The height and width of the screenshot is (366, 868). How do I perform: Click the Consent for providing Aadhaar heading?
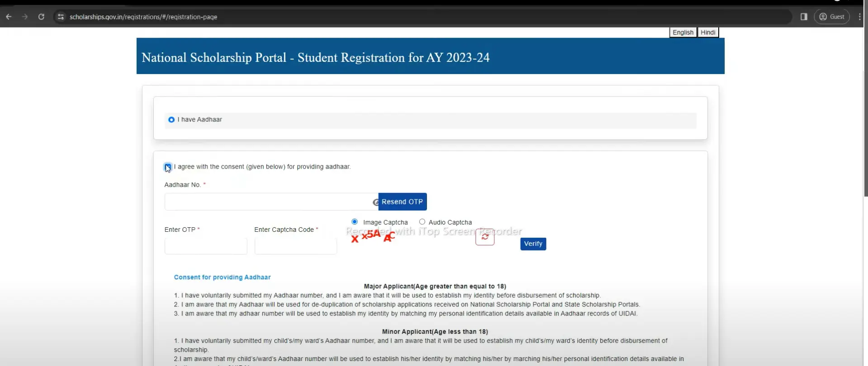[222, 277]
